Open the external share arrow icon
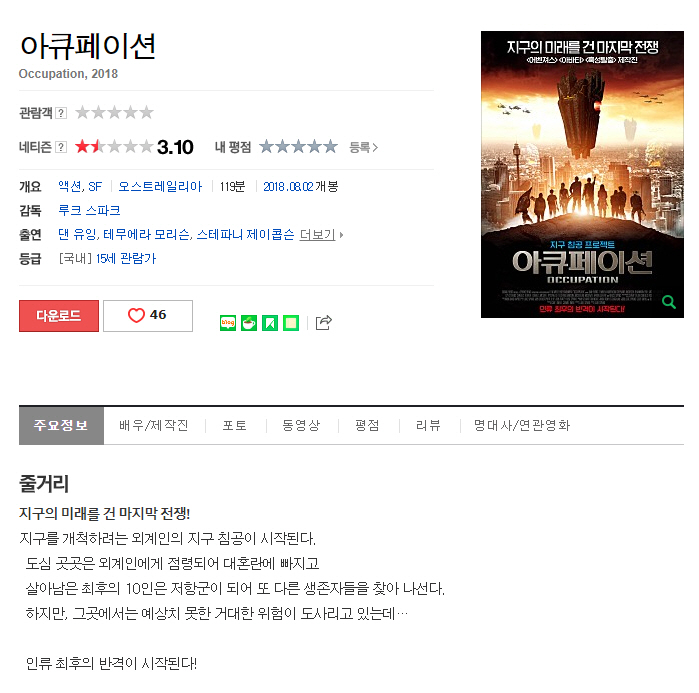Viewport: 699px width, 693px height. tap(324, 322)
